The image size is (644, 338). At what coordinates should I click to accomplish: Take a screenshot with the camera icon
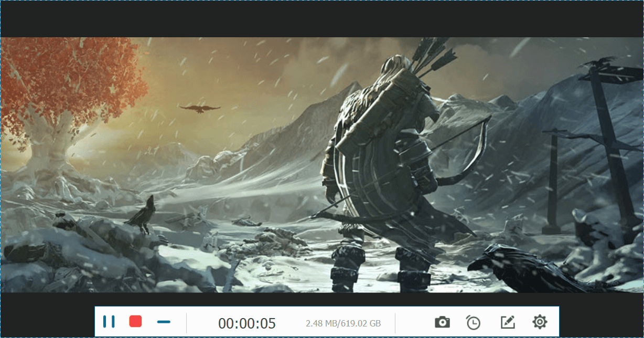[x=442, y=322]
